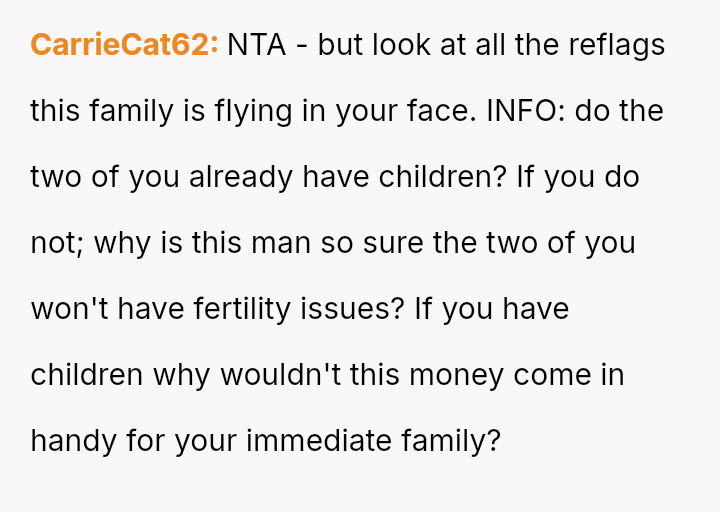This screenshot has width=720, height=512.
Task: Click the word "handy" in the last line
Action: pos(74,441)
